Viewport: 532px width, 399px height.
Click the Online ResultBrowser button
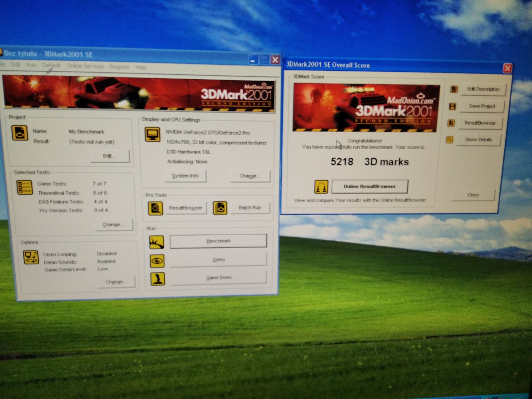click(x=370, y=187)
